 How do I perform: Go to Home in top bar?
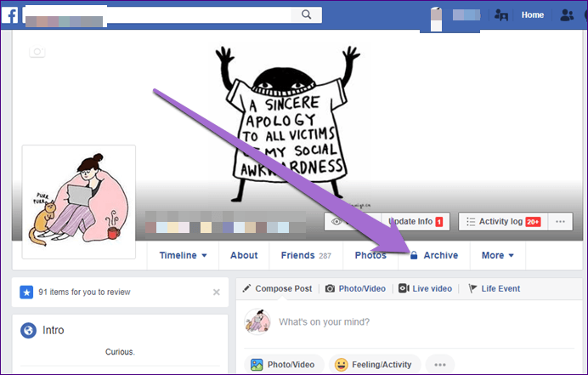533,15
